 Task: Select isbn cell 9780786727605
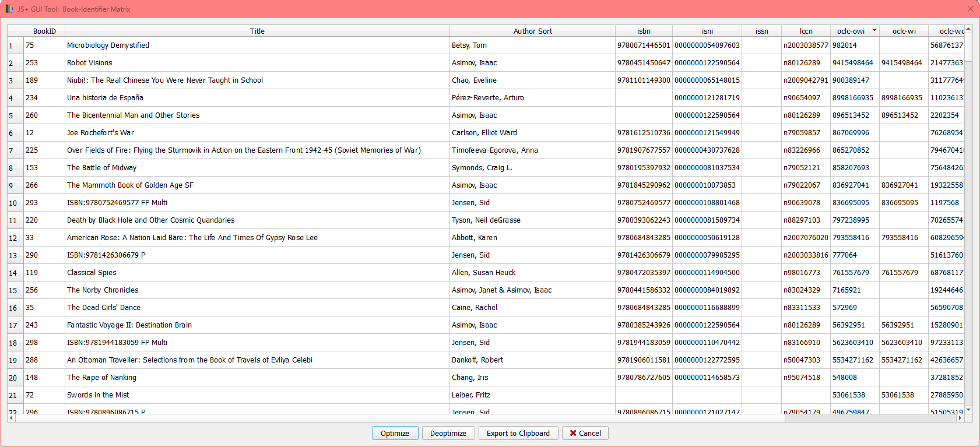pyautogui.click(x=644, y=378)
